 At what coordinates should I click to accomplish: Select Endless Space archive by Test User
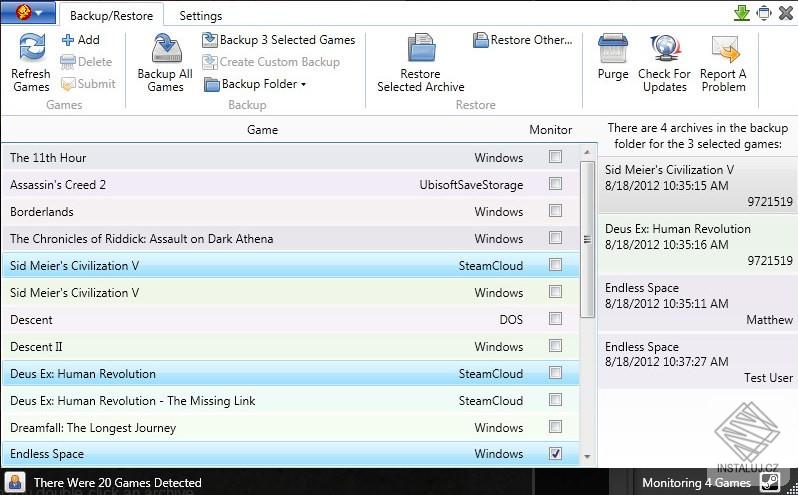click(x=698, y=362)
